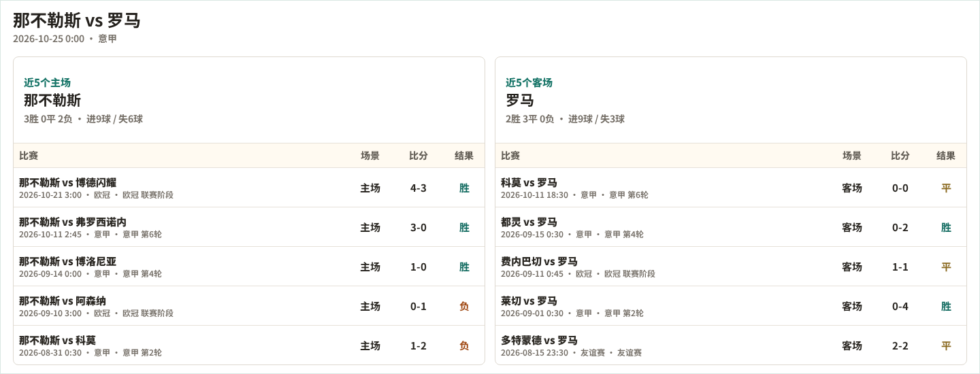Select the 0-2 score cell

coord(900,228)
